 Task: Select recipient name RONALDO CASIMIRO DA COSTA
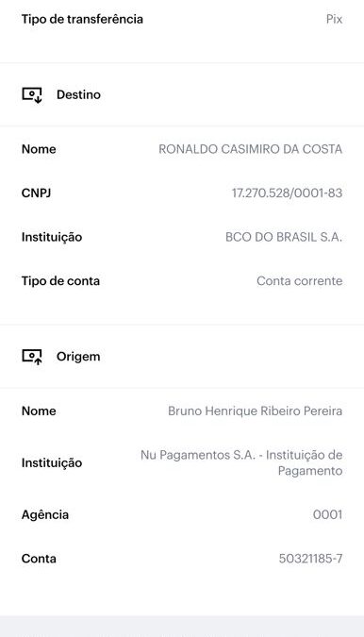(x=251, y=149)
